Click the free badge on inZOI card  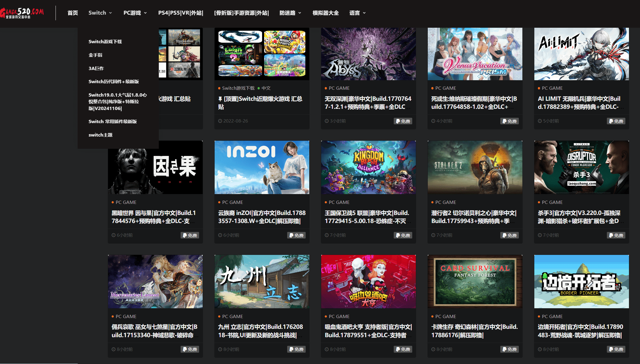pyautogui.click(x=296, y=235)
